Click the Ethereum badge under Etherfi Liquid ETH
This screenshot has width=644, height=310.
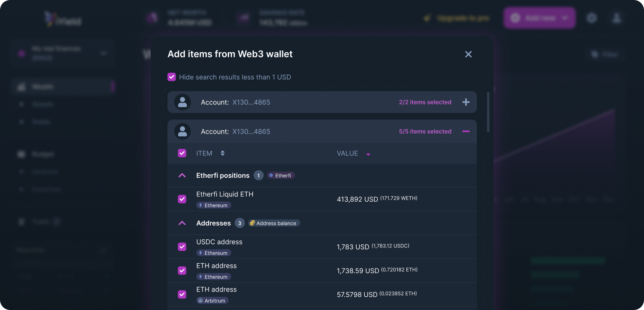[x=213, y=205]
